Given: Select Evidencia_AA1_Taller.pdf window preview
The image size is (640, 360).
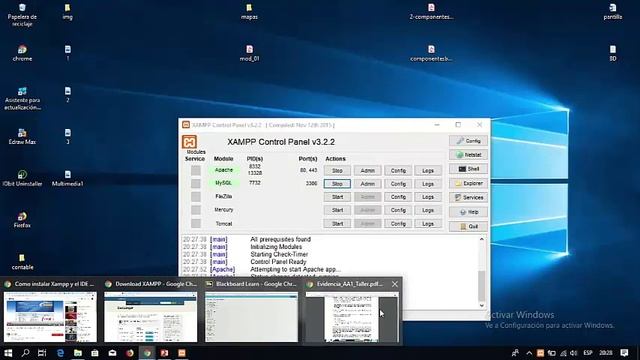Looking at the screenshot, I should 352,311.
